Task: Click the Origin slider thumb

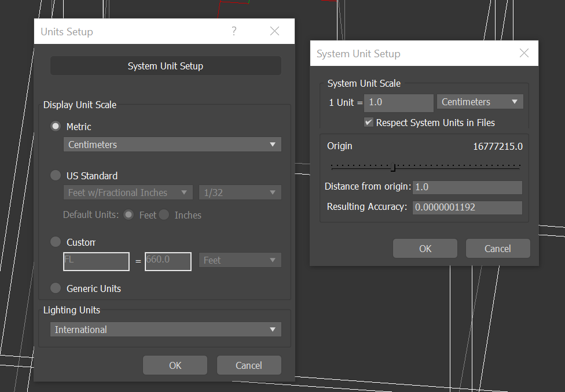Action: click(393, 168)
